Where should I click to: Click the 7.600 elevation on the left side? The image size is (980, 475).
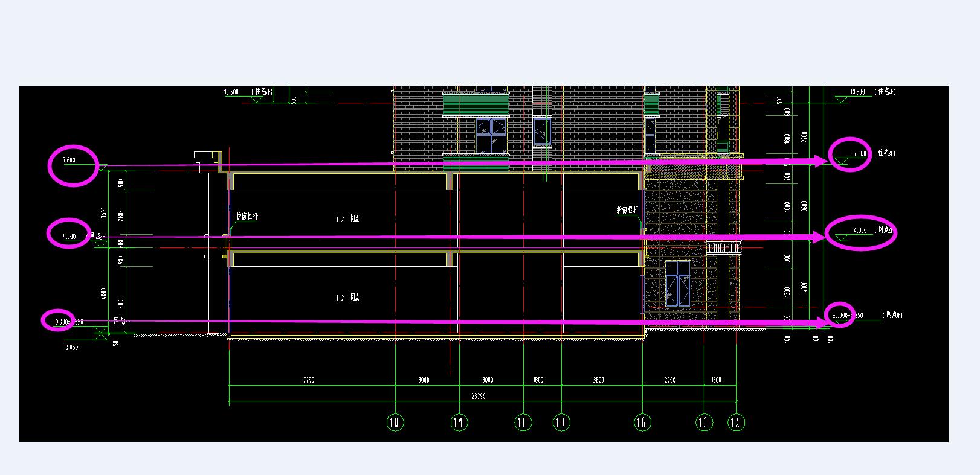click(69, 160)
